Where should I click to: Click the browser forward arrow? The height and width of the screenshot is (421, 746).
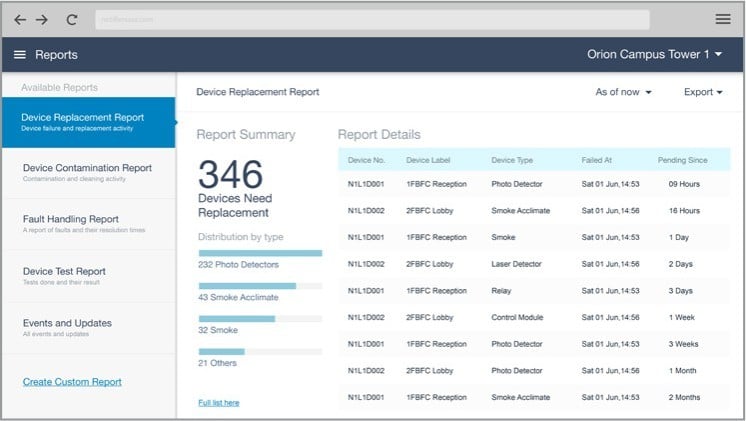coord(42,19)
